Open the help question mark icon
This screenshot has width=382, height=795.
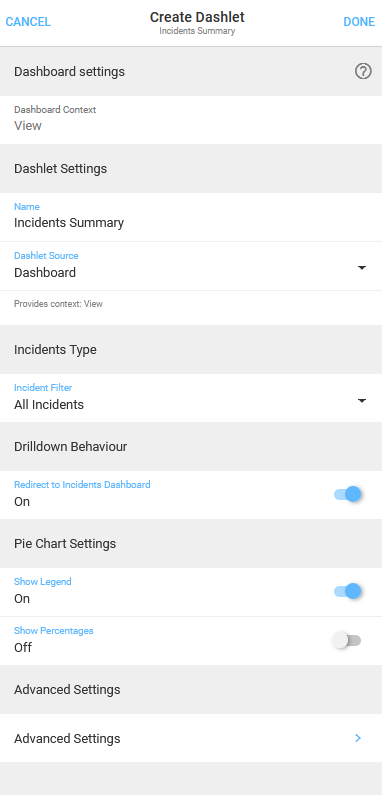click(363, 72)
